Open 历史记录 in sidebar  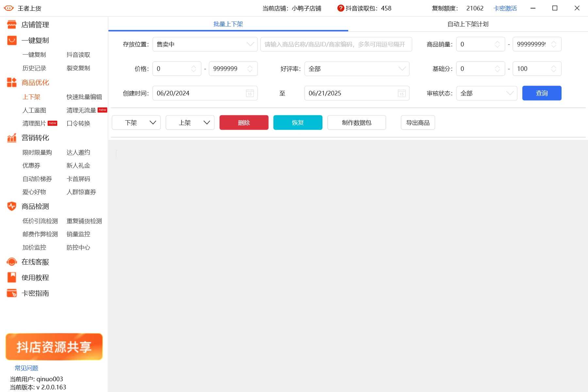(x=34, y=68)
